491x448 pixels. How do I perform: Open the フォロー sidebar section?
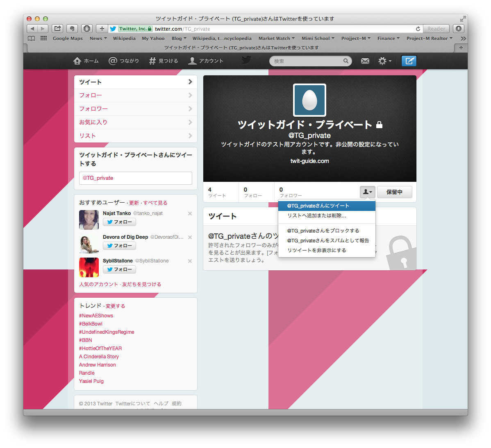[x=136, y=95]
